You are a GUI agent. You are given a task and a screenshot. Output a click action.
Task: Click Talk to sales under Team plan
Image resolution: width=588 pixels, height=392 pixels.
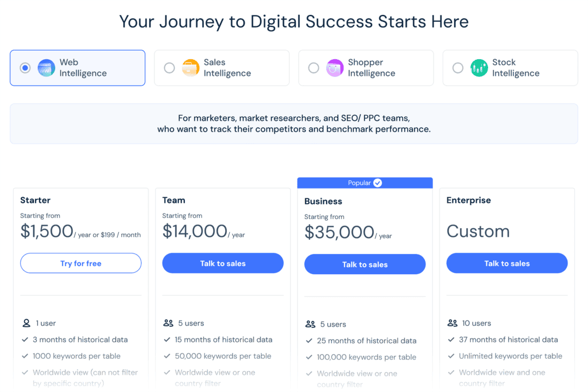(x=223, y=263)
